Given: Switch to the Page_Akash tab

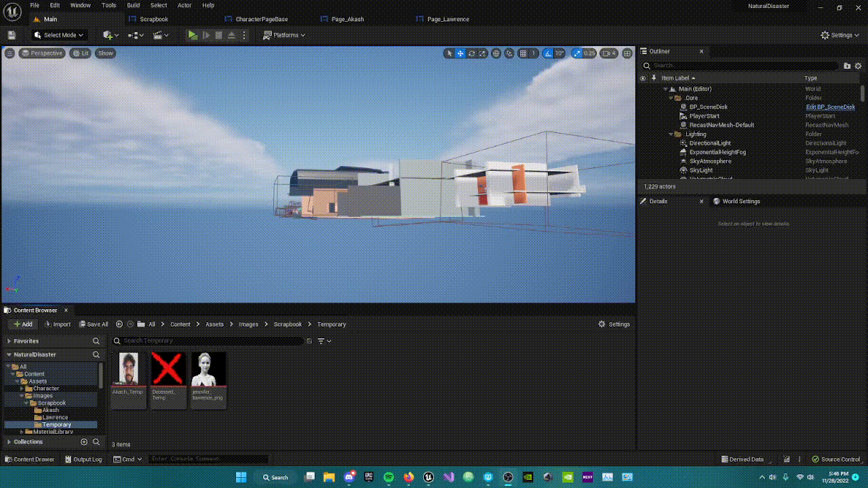Looking at the screenshot, I should pos(347,19).
